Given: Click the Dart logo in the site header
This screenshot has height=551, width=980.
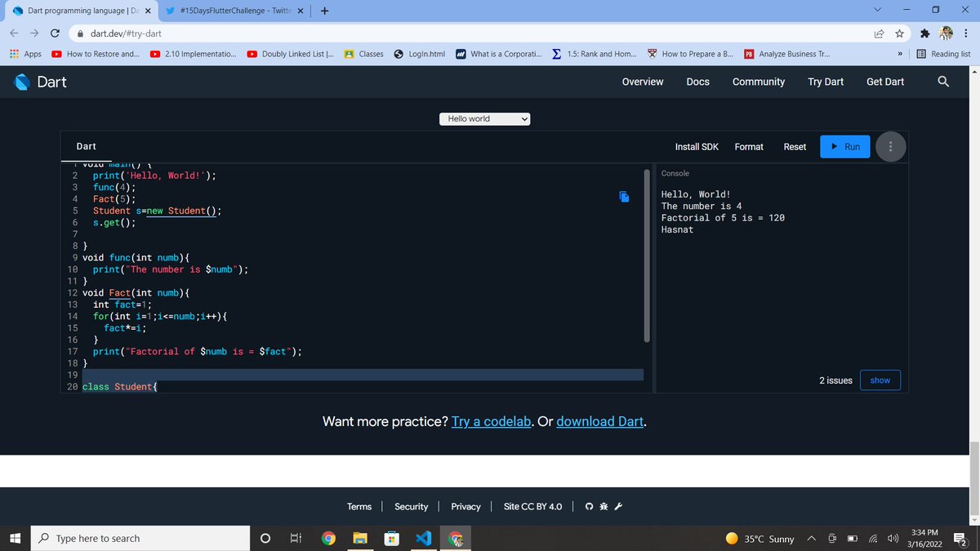Looking at the screenshot, I should (x=41, y=82).
